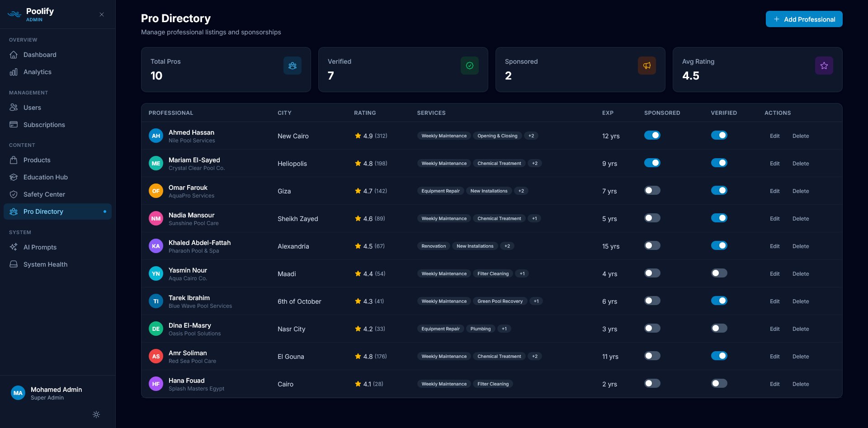Image resolution: width=868 pixels, height=428 pixels.
Task: Expand hidden services for Dina El-Masry
Action: 505,329
